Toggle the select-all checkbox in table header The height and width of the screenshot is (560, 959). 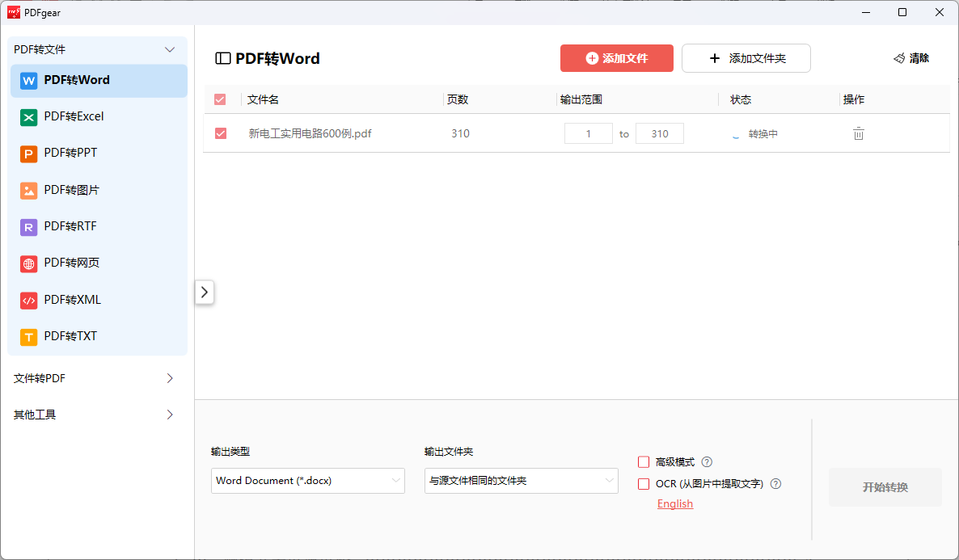pyautogui.click(x=220, y=99)
